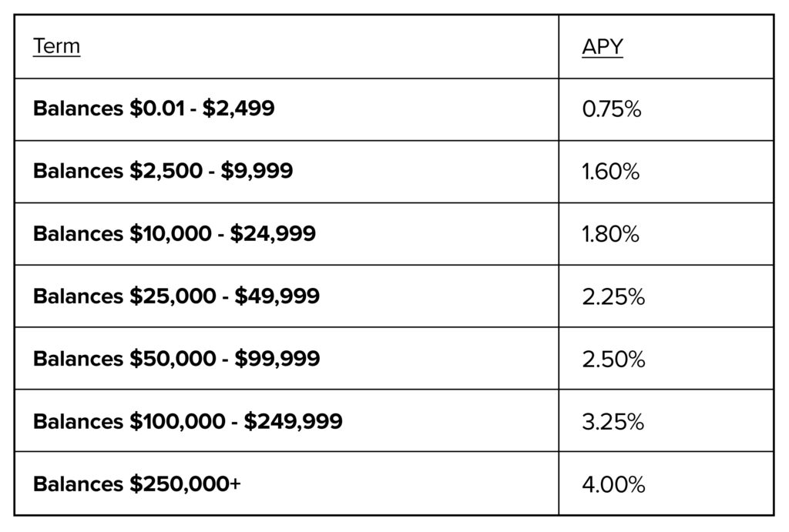Screen dimensions: 789x532
Task: Click the underlined Term column header
Action: coord(56,46)
